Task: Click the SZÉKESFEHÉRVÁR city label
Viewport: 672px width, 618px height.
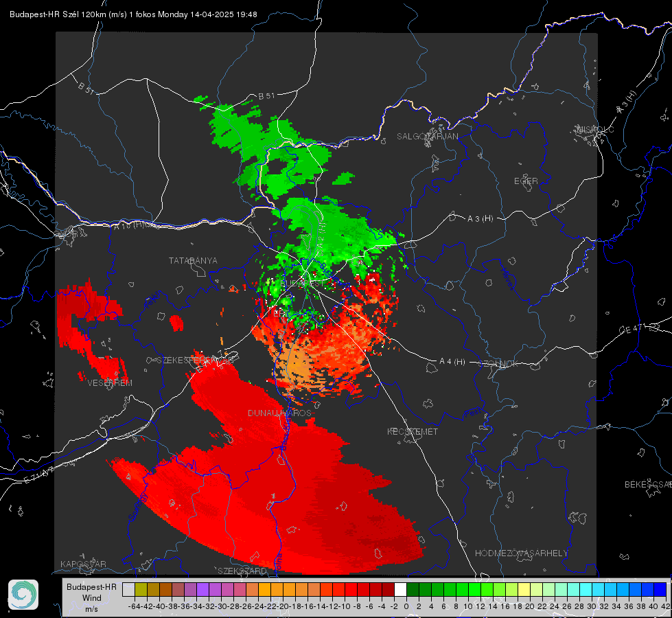Action: click(x=195, y=360)
